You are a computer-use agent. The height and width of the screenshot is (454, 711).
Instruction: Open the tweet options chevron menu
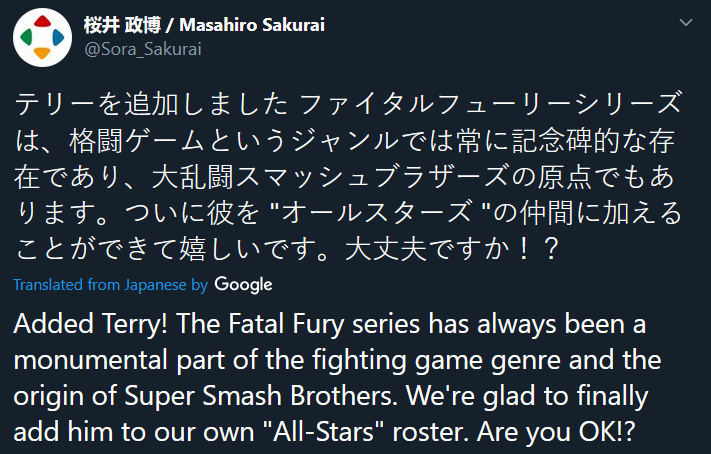pos(686,22)
